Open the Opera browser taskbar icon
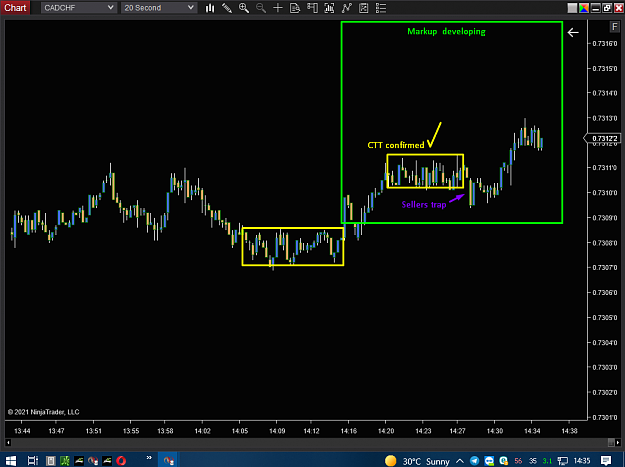This screenshot has width=625, height=467. (121, 461)
